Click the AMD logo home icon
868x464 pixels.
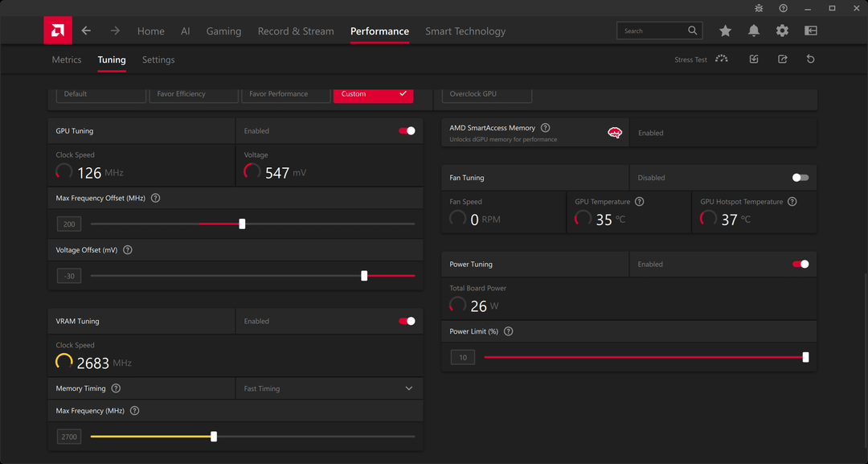(58, 31)
